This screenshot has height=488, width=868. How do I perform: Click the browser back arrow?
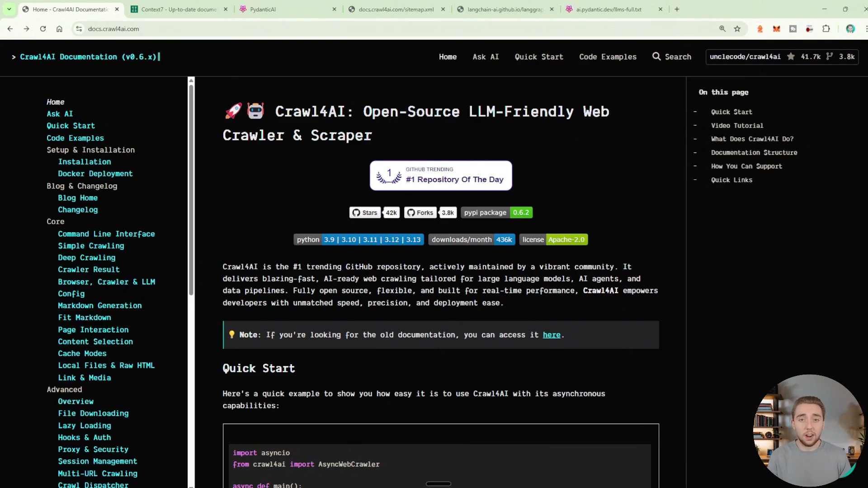pos(10,29)
